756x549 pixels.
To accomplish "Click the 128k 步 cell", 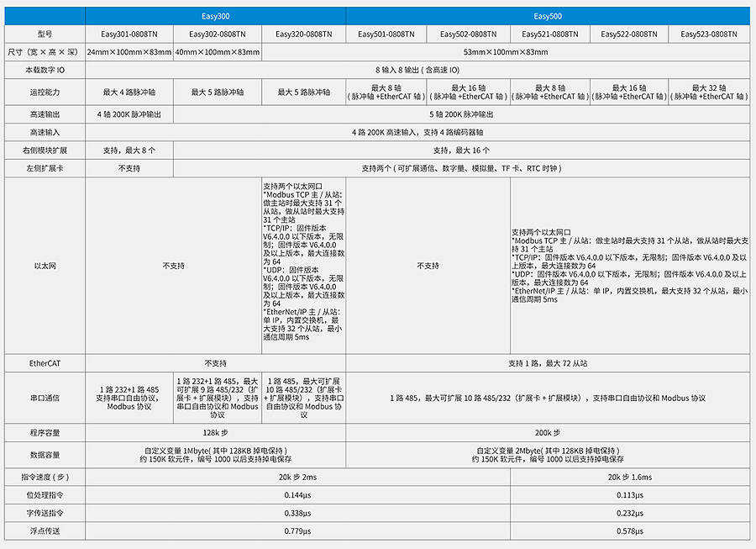I will tap(216, 433).
